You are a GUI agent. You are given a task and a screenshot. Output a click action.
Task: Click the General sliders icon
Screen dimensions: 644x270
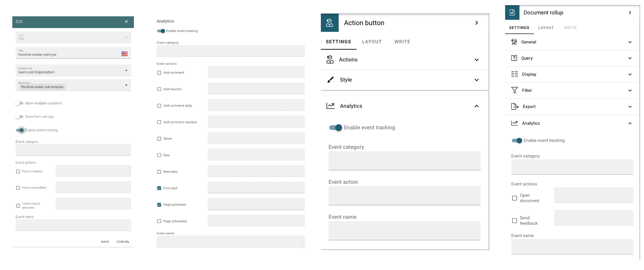tap(514, 42)
